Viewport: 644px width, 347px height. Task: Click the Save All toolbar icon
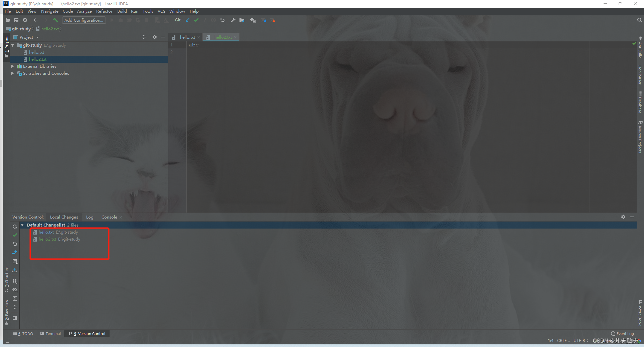tap(16, 20)
